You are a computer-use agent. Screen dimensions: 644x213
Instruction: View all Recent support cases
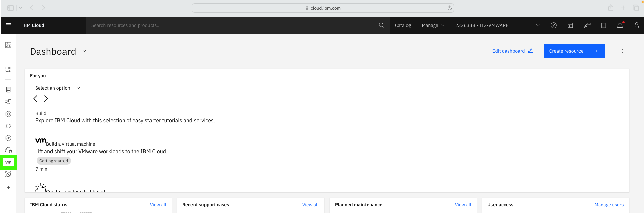coord(310,205)
